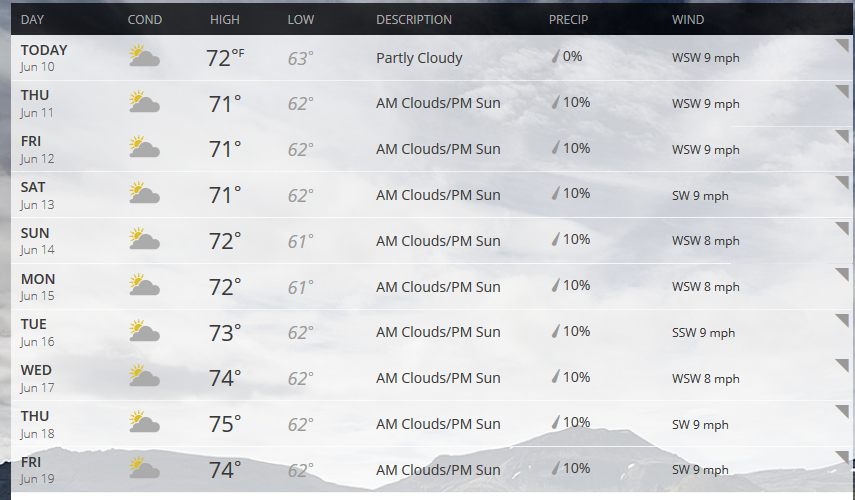Click the SSW 9 mph wind value

click(x=703, y=333)
